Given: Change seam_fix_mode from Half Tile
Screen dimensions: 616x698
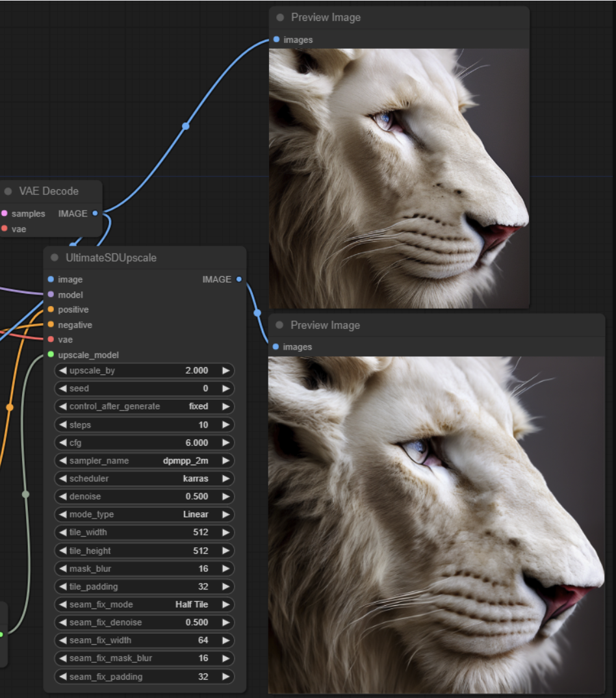Looking at the screenshot, I should pos(144,604).
